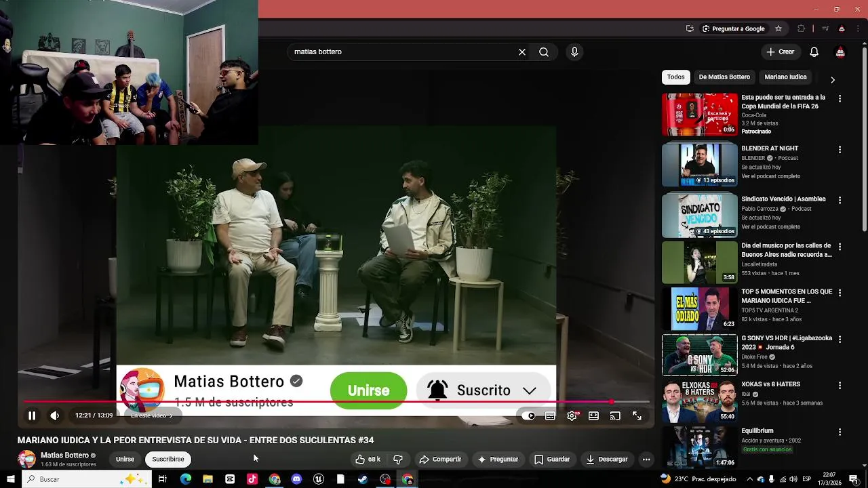Open more actions three-dot menu below video
Viewport: 868px width, 488px height.
click(x=646, y=459)
